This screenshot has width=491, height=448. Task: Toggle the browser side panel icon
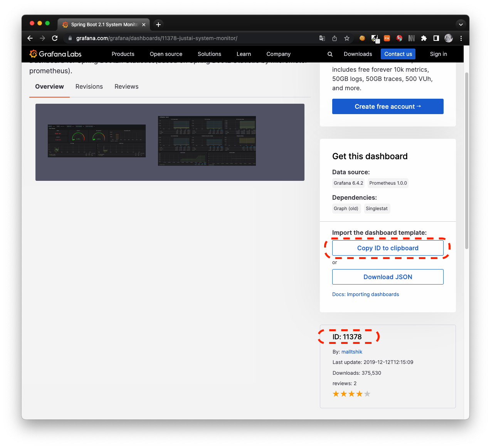[436, 38]
